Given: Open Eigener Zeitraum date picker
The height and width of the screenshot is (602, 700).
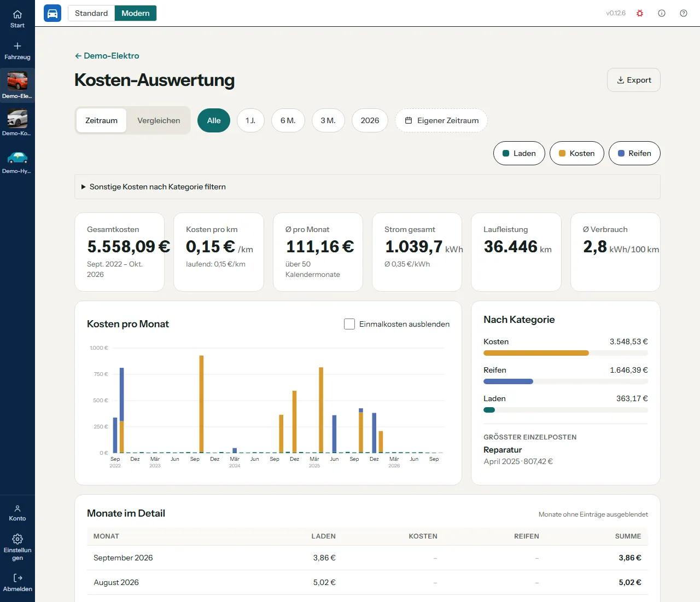Looking at the screenshot, I should tap(441, 120).
